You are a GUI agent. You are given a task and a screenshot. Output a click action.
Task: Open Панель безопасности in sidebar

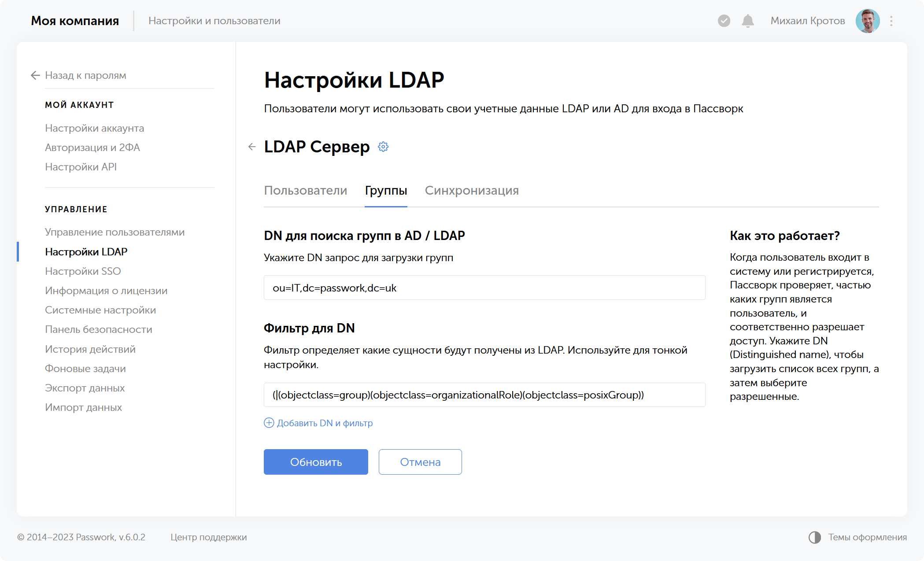pyautogui.click(x=98, y=329)
